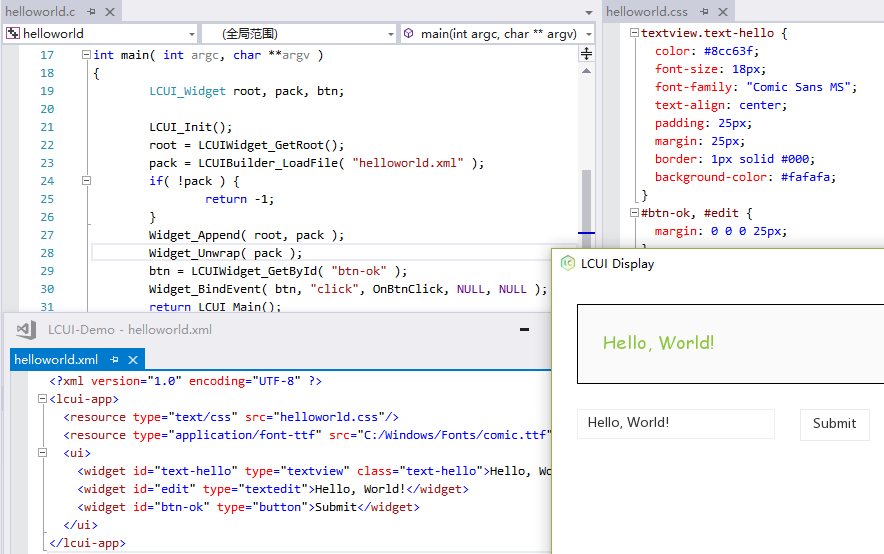Click the #8cc63f color value in CSS

click(728, 51)
